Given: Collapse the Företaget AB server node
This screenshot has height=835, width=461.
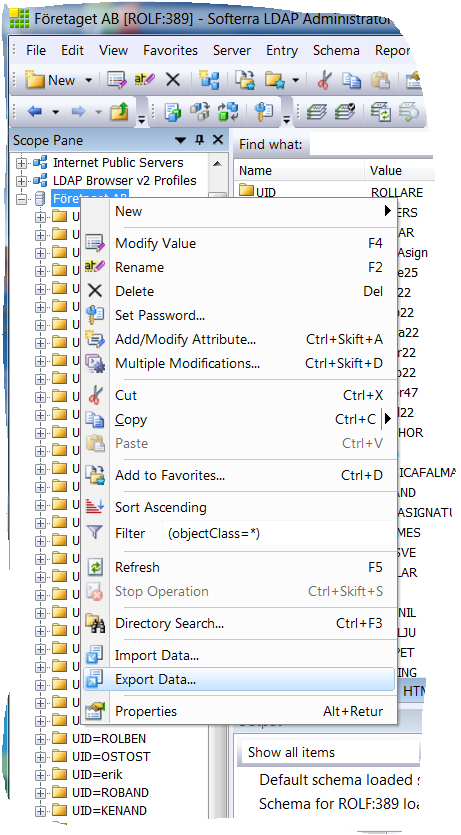Looking at the screenshot, I should (21, 200).
